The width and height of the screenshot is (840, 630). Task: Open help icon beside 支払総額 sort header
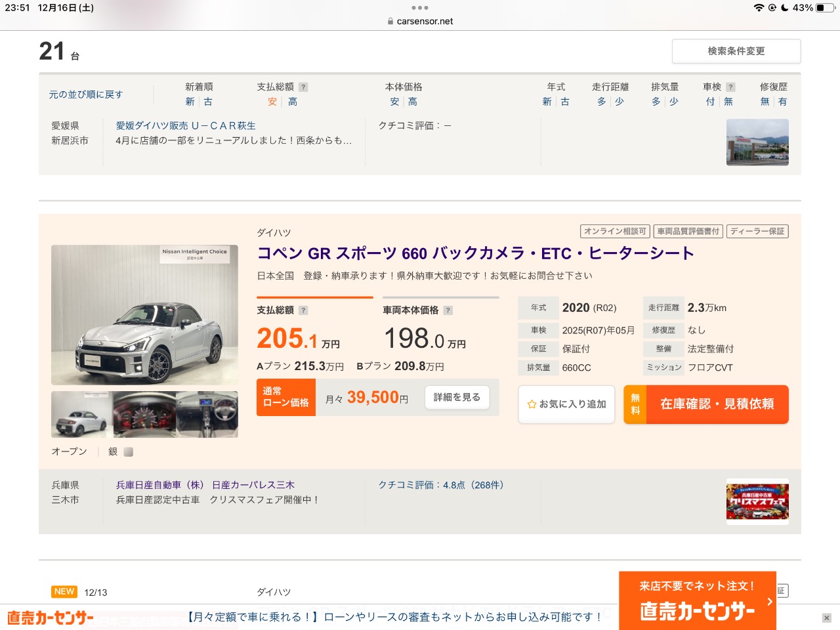(303, 87)
